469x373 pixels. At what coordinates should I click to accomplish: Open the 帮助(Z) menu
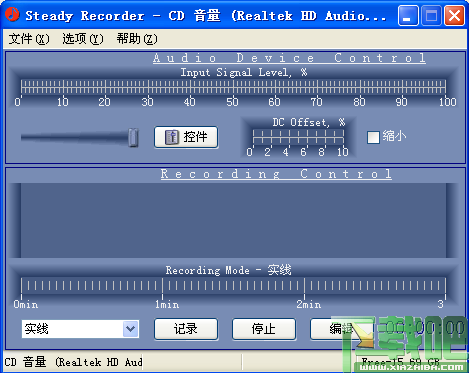coord(137,39)
